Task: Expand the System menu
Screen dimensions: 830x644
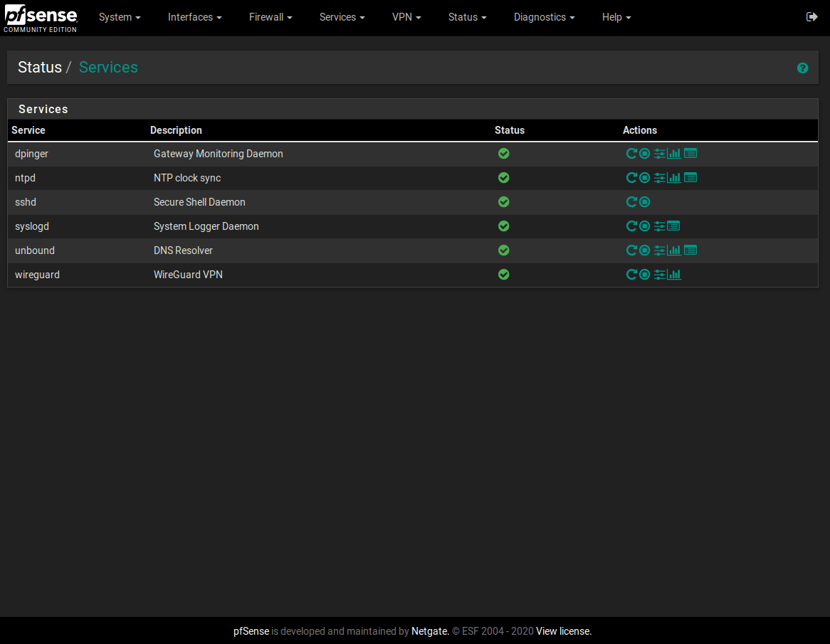Action: [x=119, y=17]
